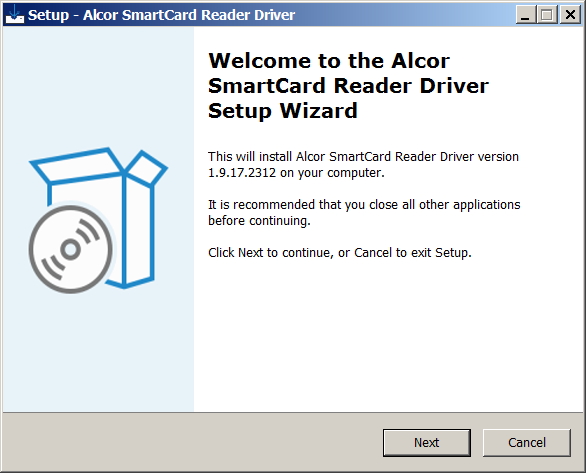This screenshot has width=586, height=473.
Task: Click the Welcome to the Alcor heading
Action: (329, 61)
